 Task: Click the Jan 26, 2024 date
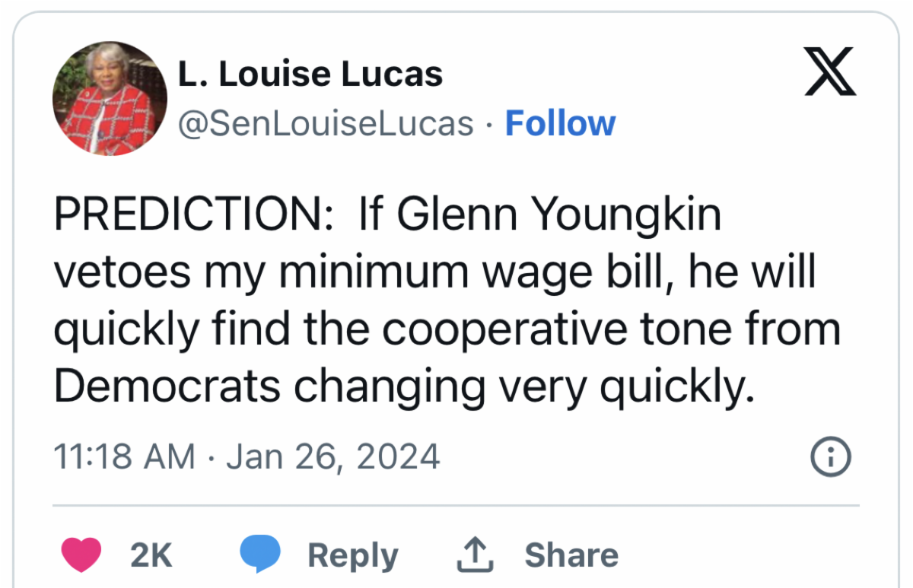click(333, 456)
